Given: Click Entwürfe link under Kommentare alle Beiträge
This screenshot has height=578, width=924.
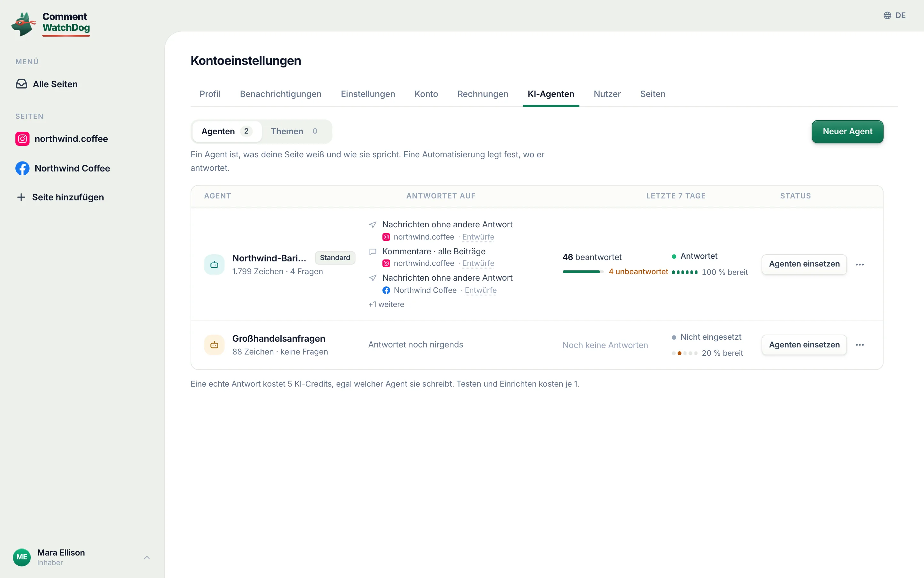Looking at the screenshot, I should click(478, 263).
